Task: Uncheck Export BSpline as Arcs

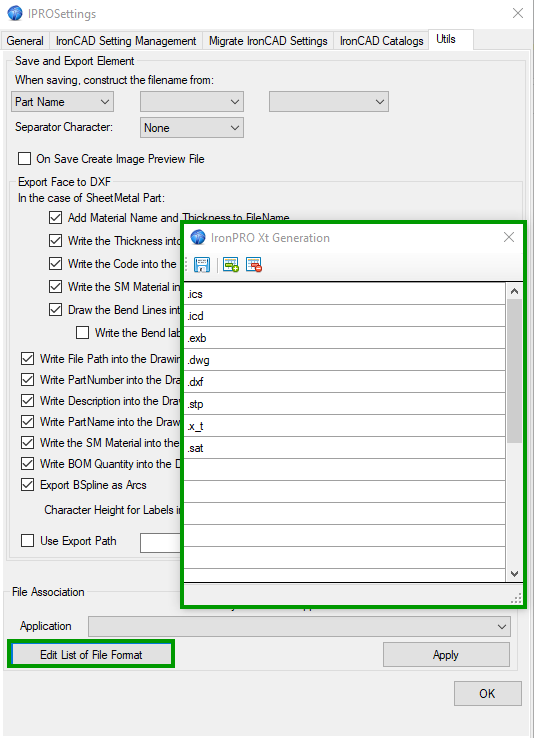Action: (x=27, y=485)
